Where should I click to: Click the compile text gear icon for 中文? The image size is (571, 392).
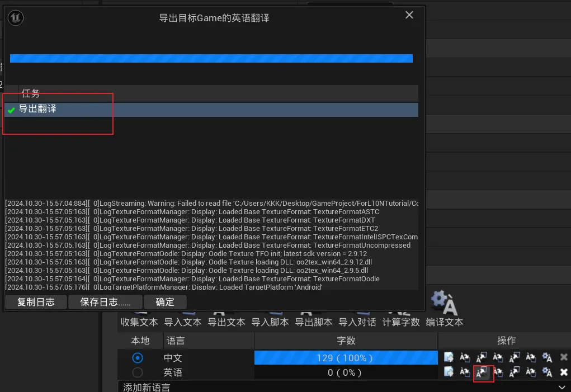click(x=547, y=357)
